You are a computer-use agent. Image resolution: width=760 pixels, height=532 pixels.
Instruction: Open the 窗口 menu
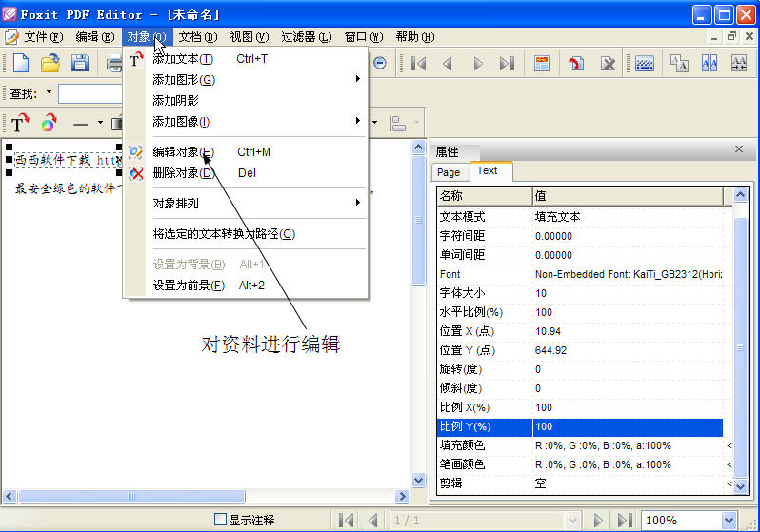tap(364, 37)
